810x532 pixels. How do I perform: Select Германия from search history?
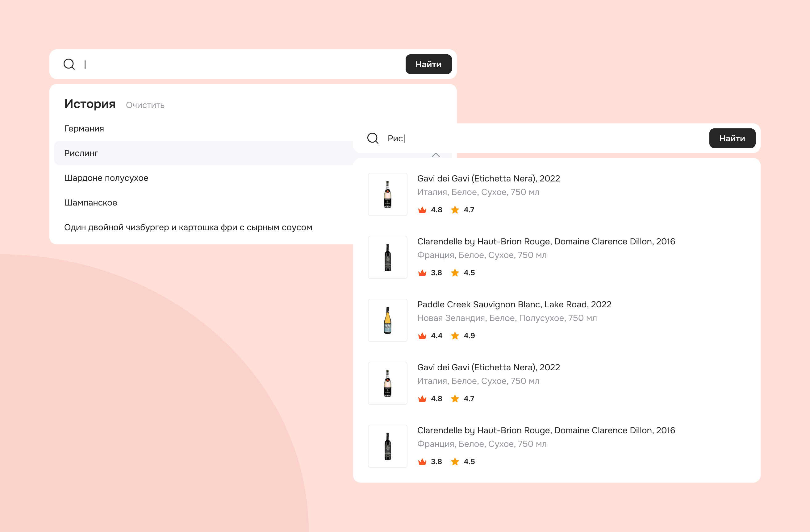tap(84, 129)
